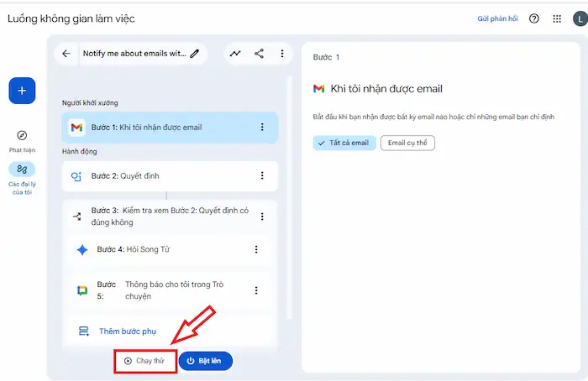Image resolution: width=588 pixels, height=381 pixels.
Task: Click Thêm bước phụ link
Action: [x=128, y=331]
